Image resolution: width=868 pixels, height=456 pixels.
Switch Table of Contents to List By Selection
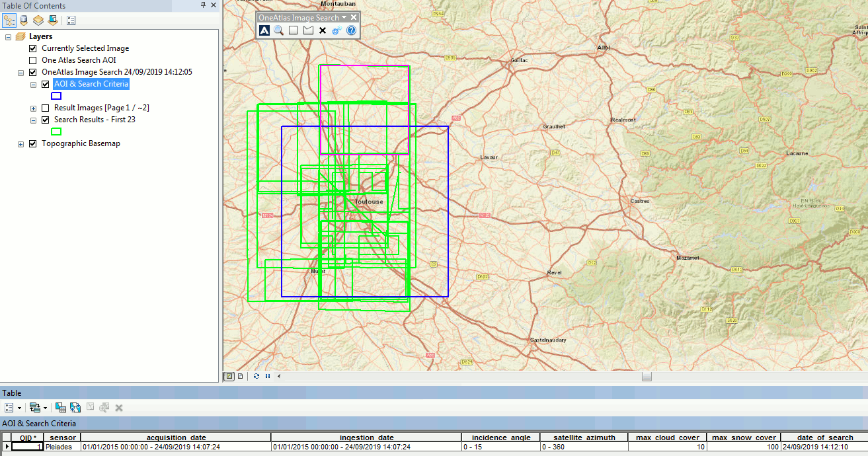tap(53, 20)
